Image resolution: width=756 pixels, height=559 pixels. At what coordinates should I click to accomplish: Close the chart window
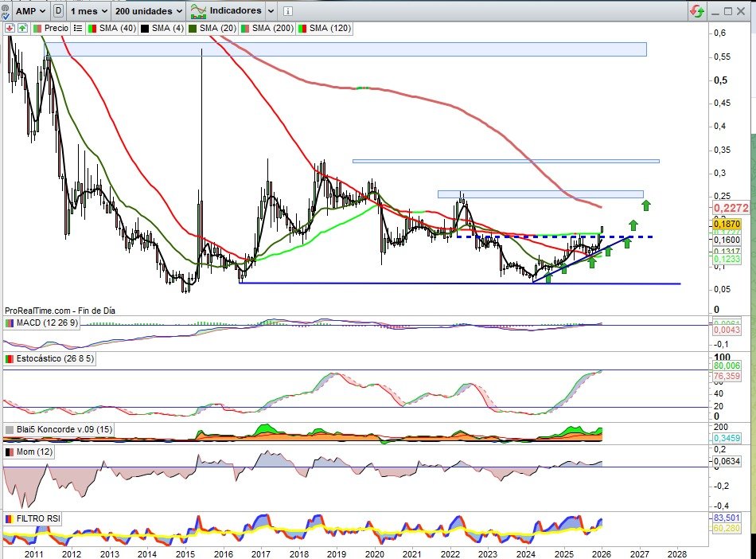click(x=741, y=11)
